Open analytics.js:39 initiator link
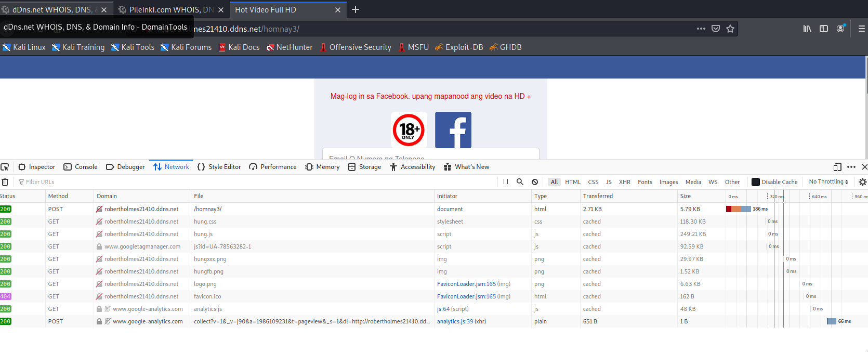868x352 pixels. 455,321
